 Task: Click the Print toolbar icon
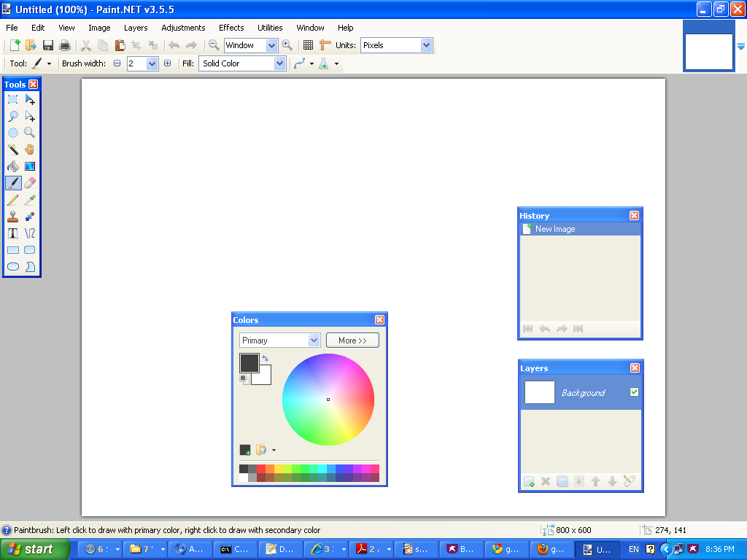tap(64, 45)
